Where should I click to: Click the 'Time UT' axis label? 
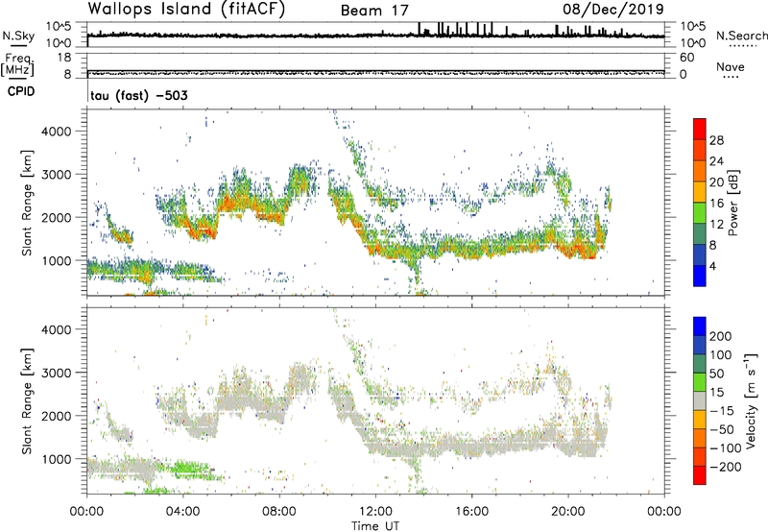375,526
